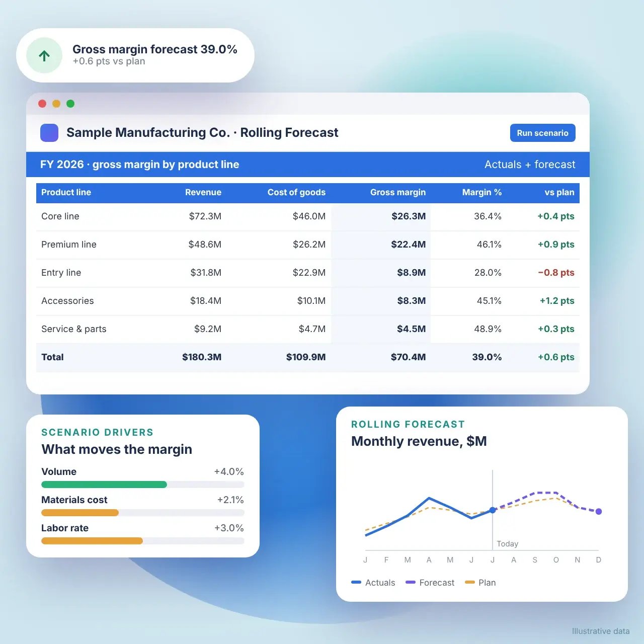Select the Product line column header
The image size is (644, 644).
click(66, 192)
